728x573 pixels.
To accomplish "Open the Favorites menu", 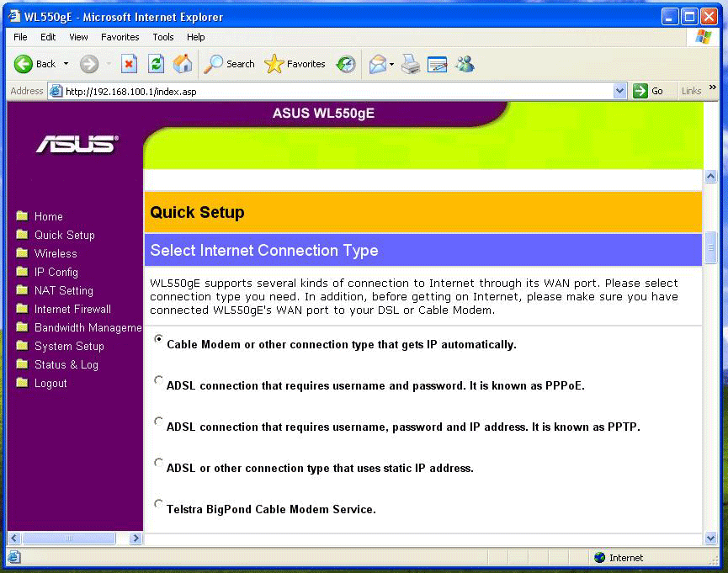I will [x=120, y=37].
